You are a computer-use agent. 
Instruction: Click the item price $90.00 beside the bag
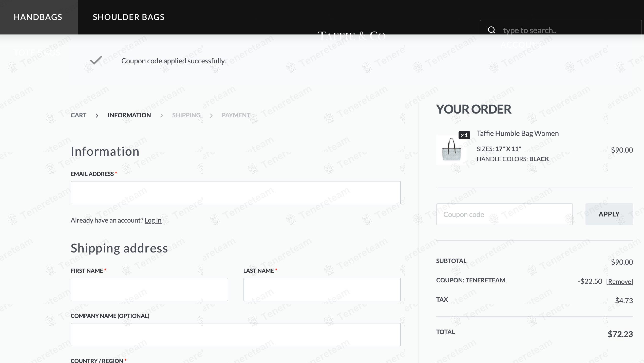[622, 150]
